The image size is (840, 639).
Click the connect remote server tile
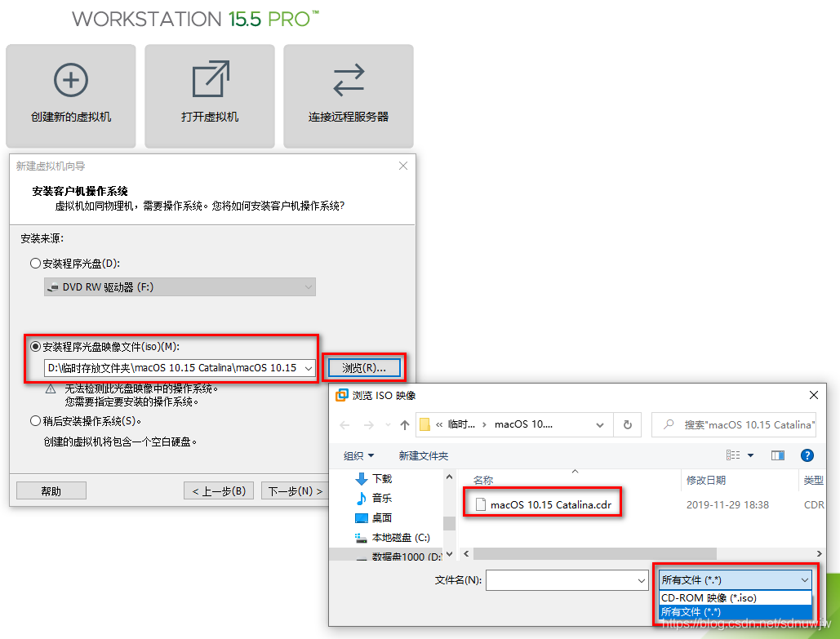pyautogui.click(x=349, y=95)
